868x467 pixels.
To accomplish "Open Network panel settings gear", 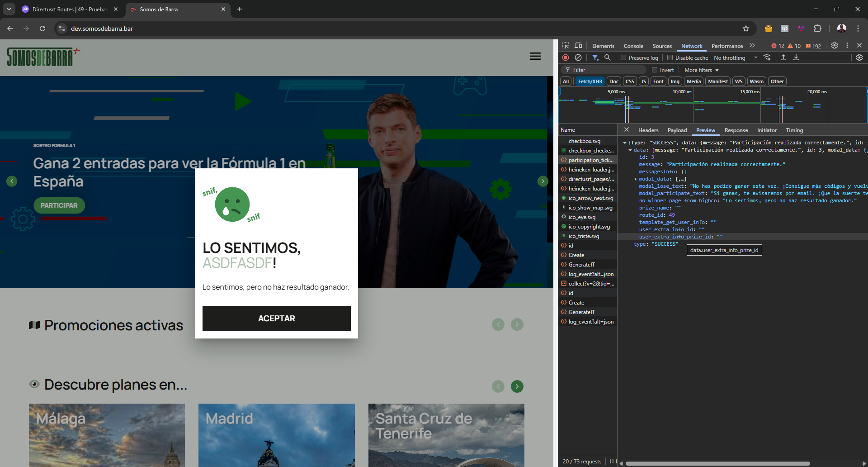I will [859, 57].
